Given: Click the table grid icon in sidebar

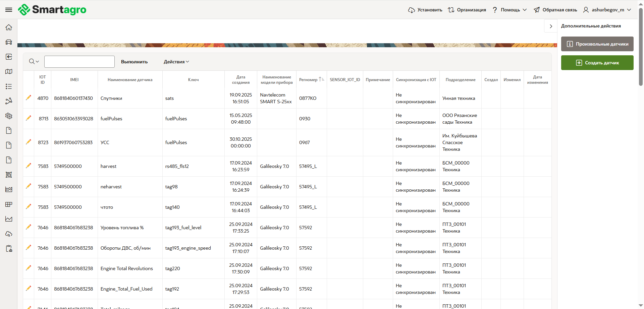Looking at the screenshot, I should pos(9,204).
